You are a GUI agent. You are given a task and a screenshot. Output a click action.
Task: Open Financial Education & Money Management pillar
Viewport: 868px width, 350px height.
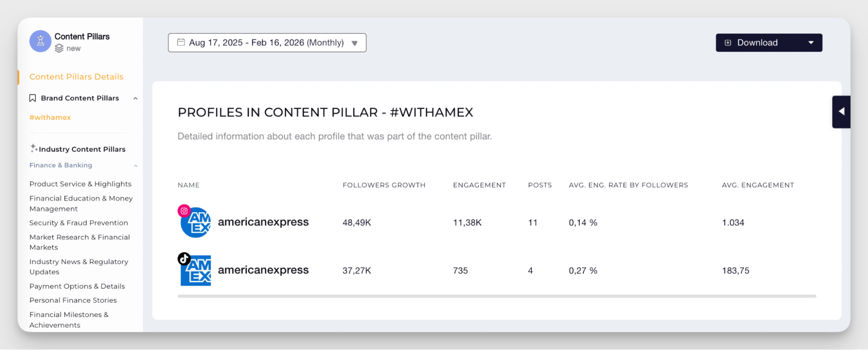point(81,204)
